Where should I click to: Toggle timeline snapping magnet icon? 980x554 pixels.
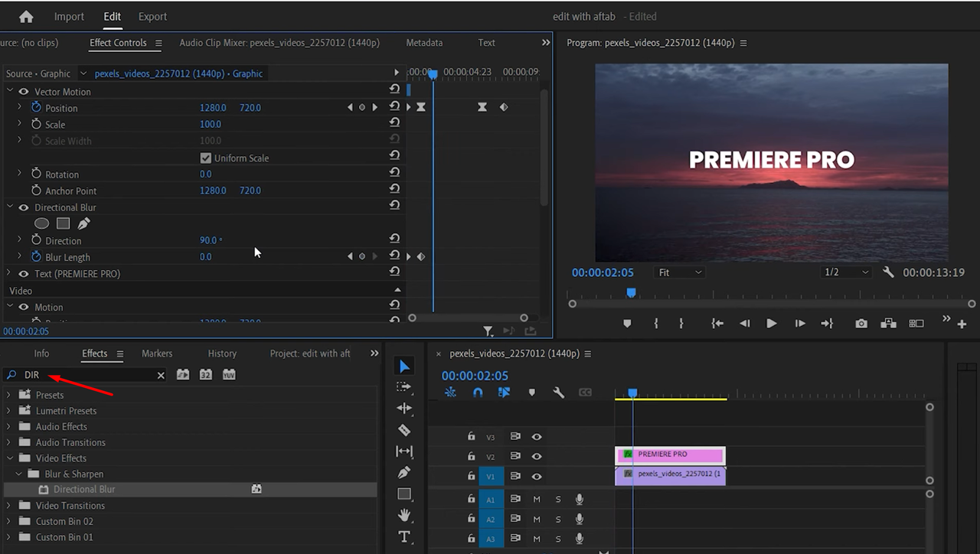tap(478, 393)
